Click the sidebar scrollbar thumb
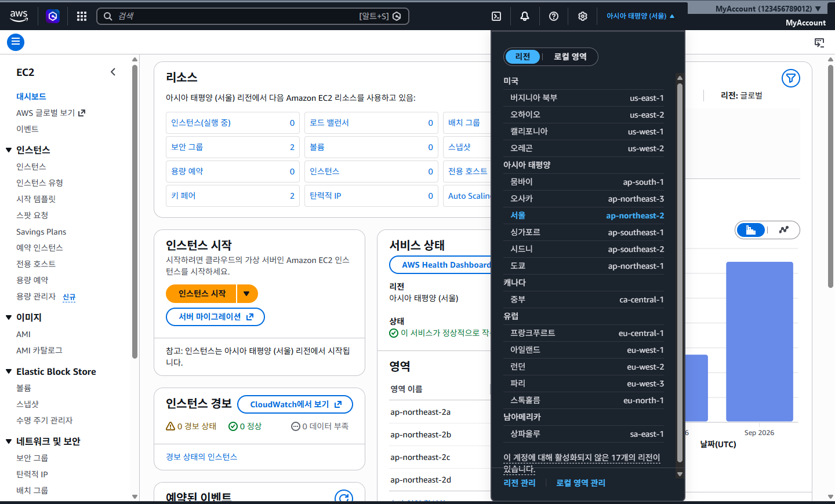This screenshot has height=504, width=835. tap(135, 211)
